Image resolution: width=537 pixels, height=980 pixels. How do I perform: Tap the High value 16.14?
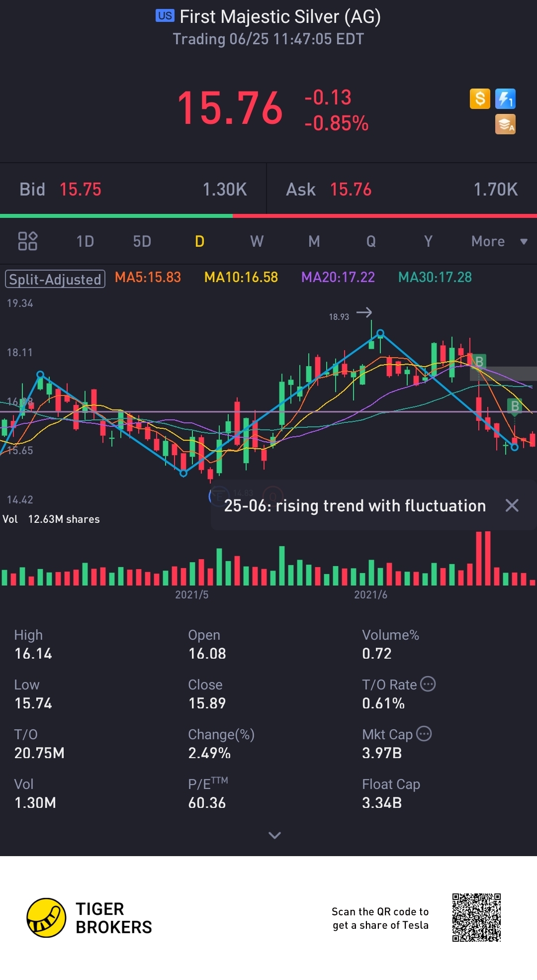click(33, 654)
